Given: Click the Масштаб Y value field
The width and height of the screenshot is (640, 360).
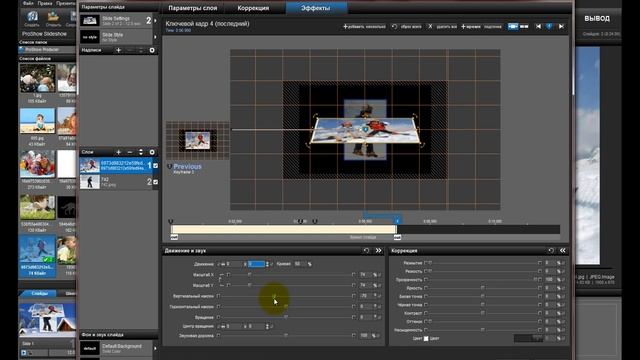Looking at the screenshot, I should click(365, 285).
